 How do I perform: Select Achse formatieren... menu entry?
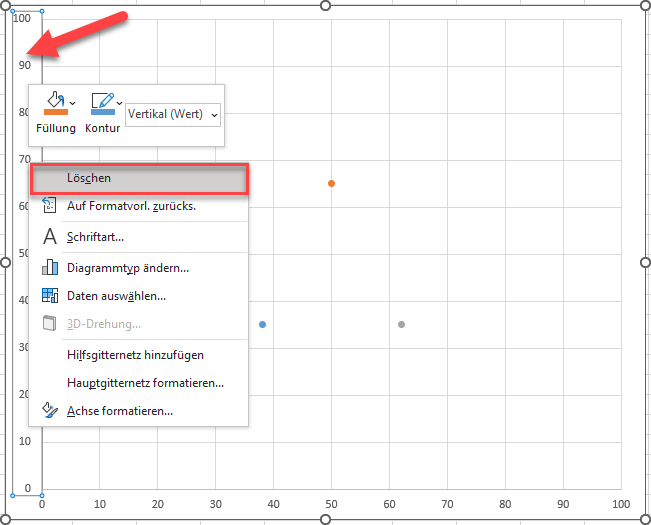pyautogui.click(x=139, y=411)
